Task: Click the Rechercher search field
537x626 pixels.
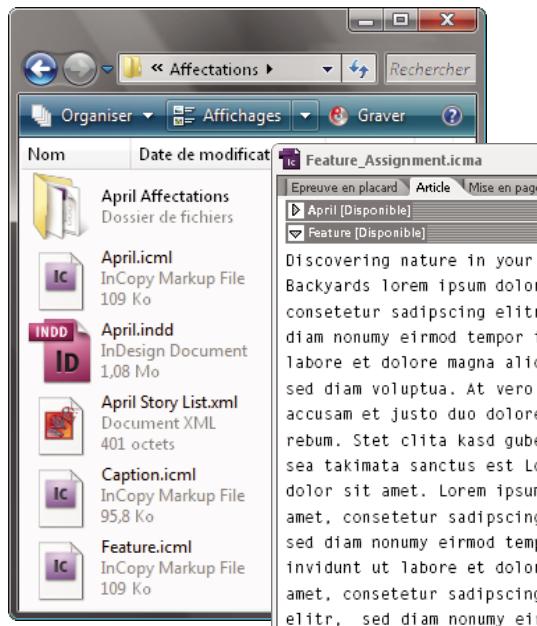Action: (430, 69)
